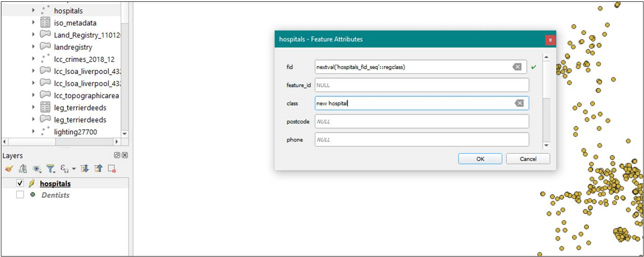Viewport: 644px width, 257px height.
Task: Click the Expand All layers icon
Action: [84, 169]
